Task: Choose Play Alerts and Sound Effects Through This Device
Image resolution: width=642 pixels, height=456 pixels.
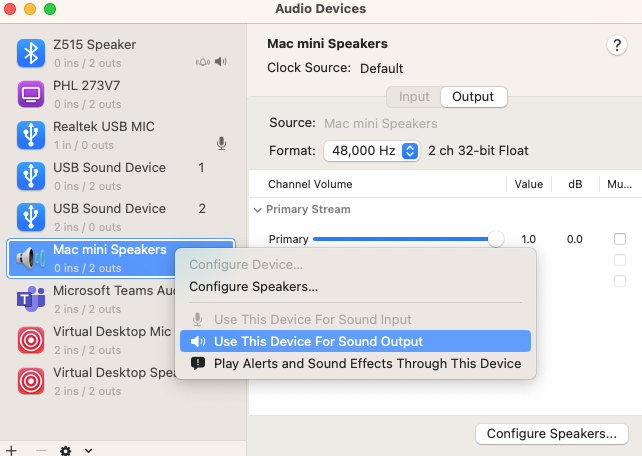Action: pos(355,363)
